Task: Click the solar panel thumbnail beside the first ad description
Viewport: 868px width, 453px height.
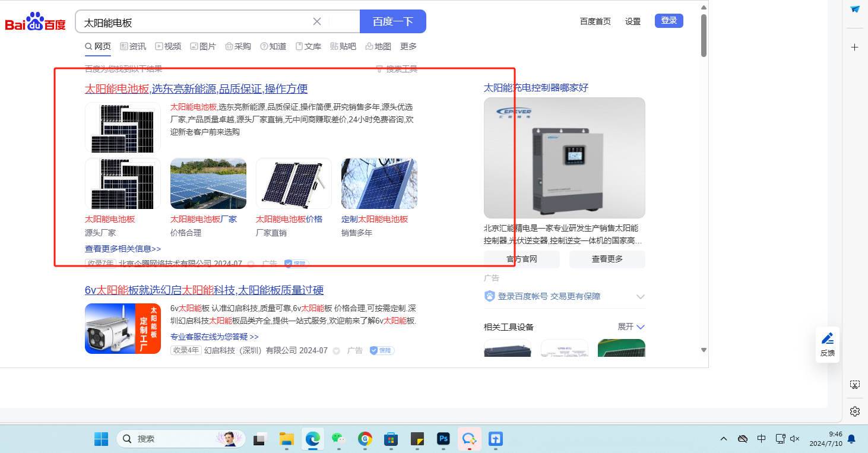Action: tap(123, 127)
